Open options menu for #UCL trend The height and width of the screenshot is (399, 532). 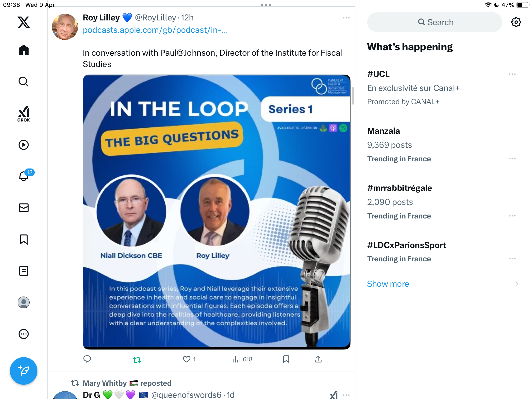pos(512,74)
